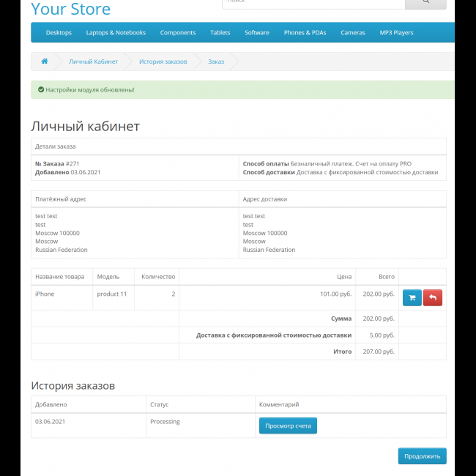Go to Tablets category
This screenshot has width=476, height=476.
coord(220,33)
